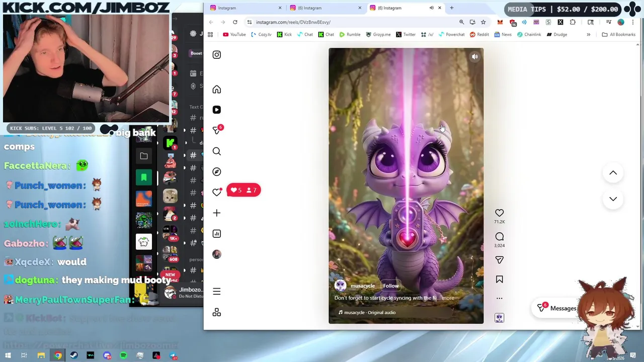
Task: Expand reel caption with 'more'
Action: tap(448, 298)
